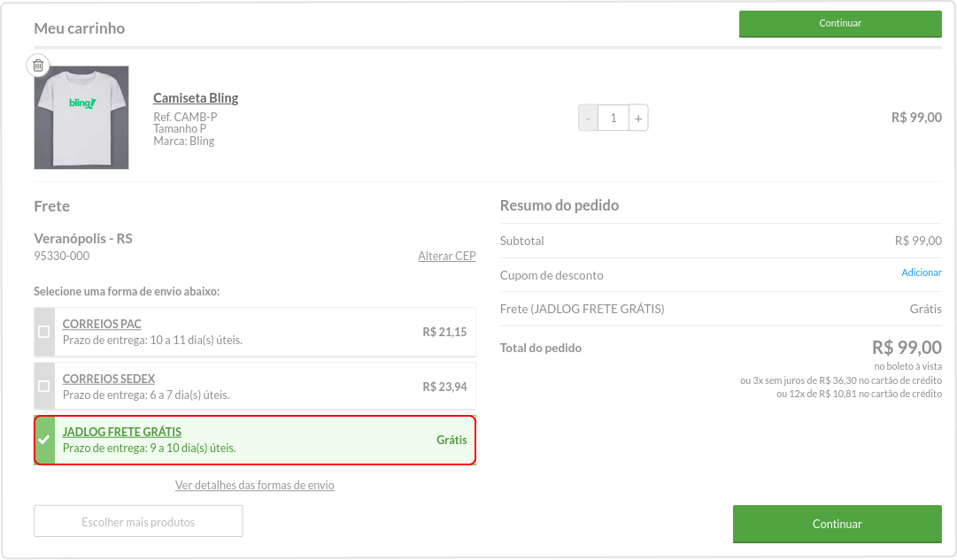Screen dimensions: 957x560
Task: Increase item quantity with plus button
Action: (638, 119)
